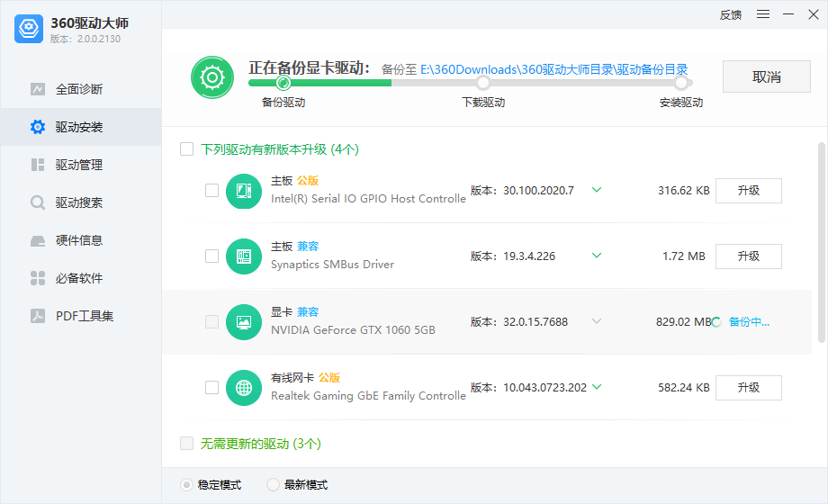Click the 下载驱动 progress step marker
The image size is (828, 504).
click(482, 83)
